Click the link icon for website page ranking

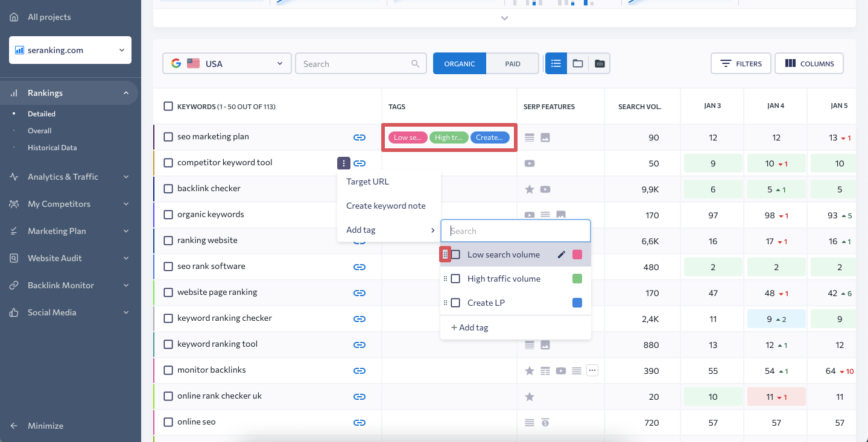[360, 293]
